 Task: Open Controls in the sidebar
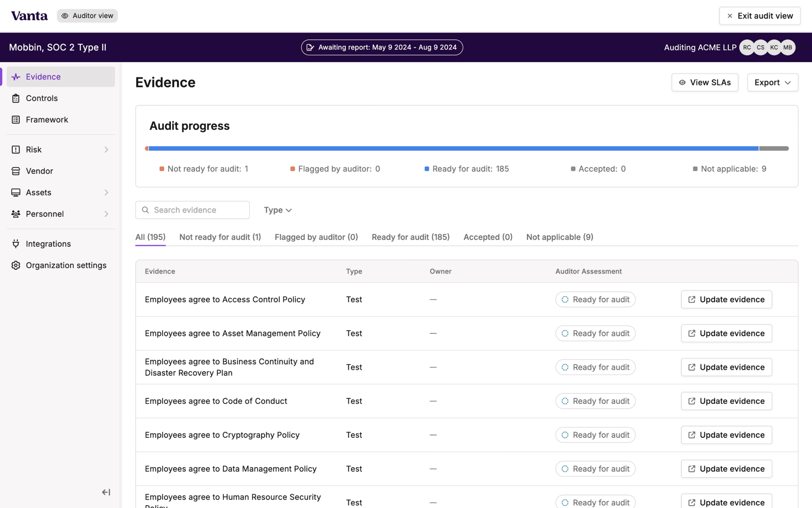[x=61, y=98]
